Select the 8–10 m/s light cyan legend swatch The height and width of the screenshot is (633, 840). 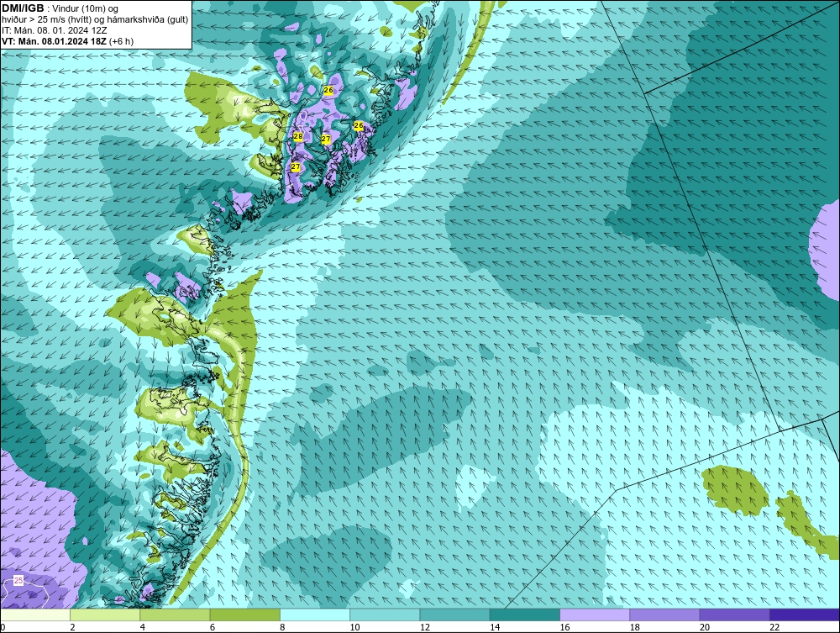315,615
